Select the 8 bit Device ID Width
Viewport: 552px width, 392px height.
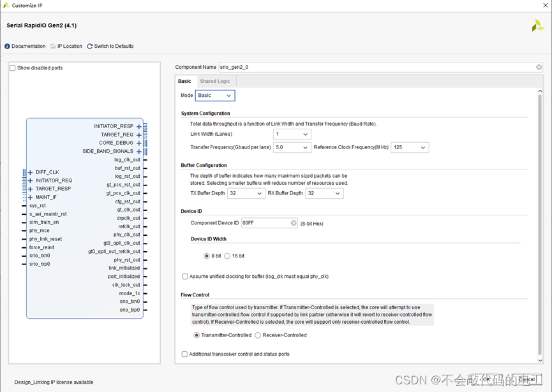pyautogui.click(x=207, y=256)
